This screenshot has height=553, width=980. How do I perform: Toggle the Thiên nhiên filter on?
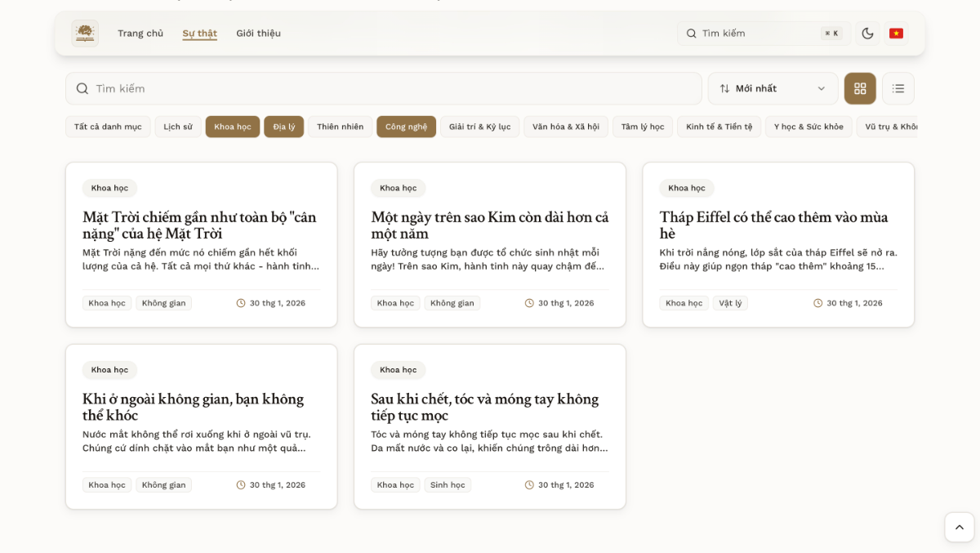(x=340, y=126)
